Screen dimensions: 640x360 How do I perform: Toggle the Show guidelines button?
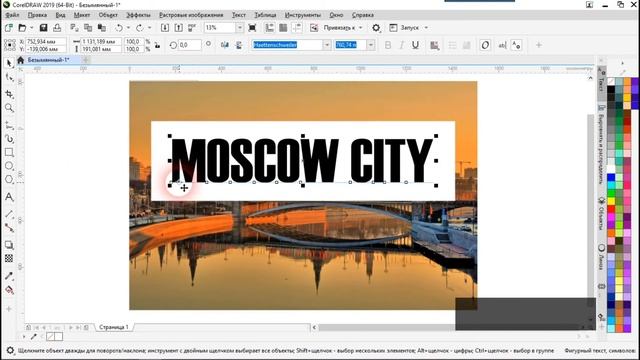(x=297, y=28)
